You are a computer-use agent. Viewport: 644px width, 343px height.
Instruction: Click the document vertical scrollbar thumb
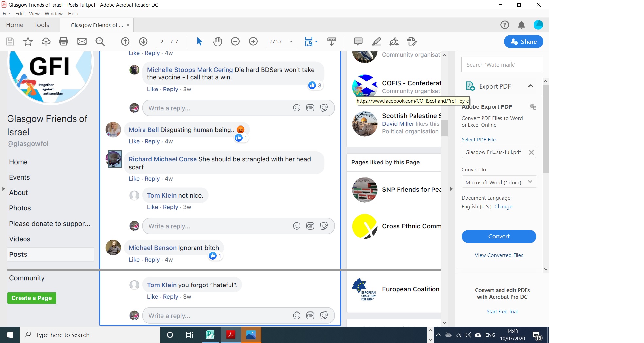point(444,128)
